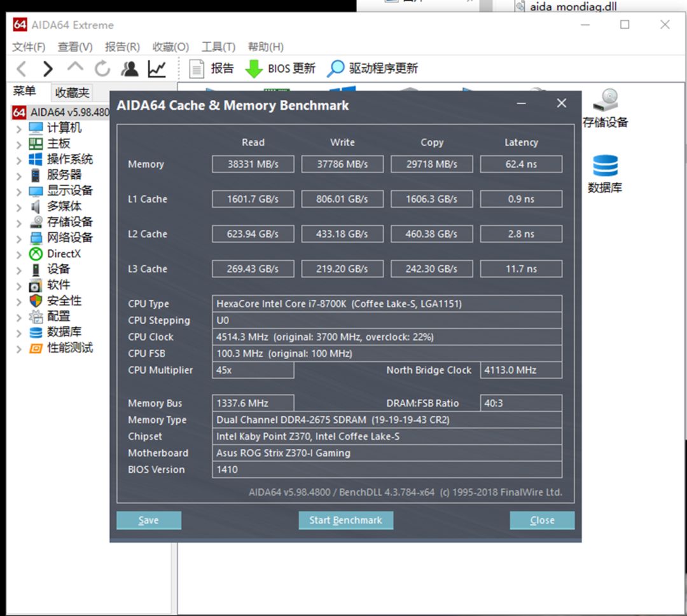Image resolution: width=687 pixels, height=616 pixels.
Task: Switch to the 菜单 menu tab
Action: click(24, 91)
